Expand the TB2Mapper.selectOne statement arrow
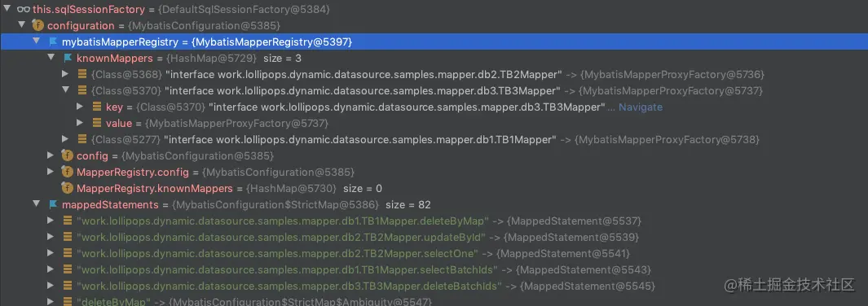Screen dimensions: 868x306 tap(51, 254)
